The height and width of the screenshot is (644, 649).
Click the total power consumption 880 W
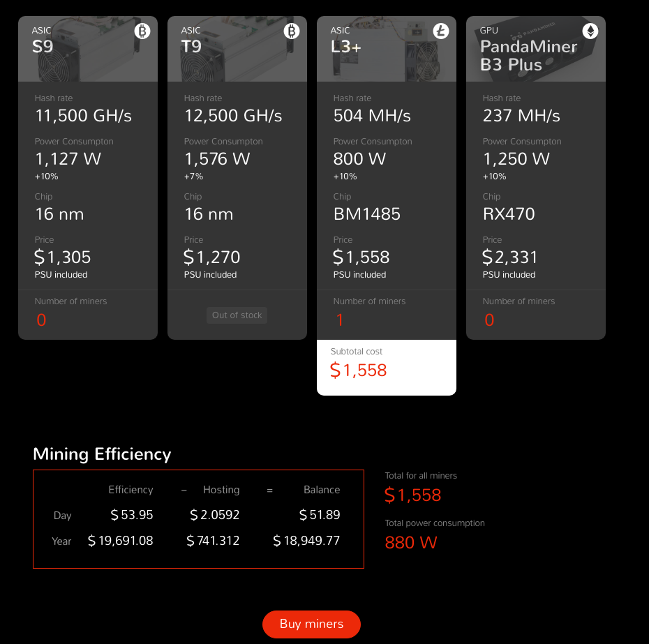point(411,542)
